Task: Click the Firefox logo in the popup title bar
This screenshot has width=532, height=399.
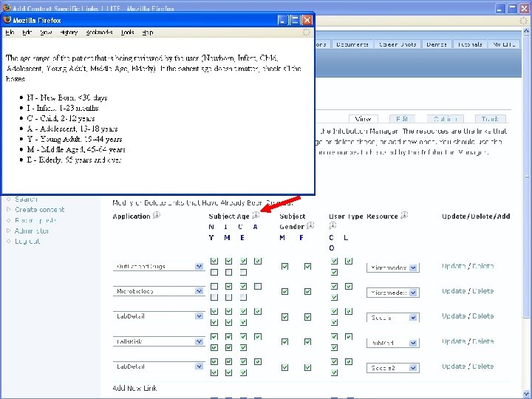Action: coord(7,20)
